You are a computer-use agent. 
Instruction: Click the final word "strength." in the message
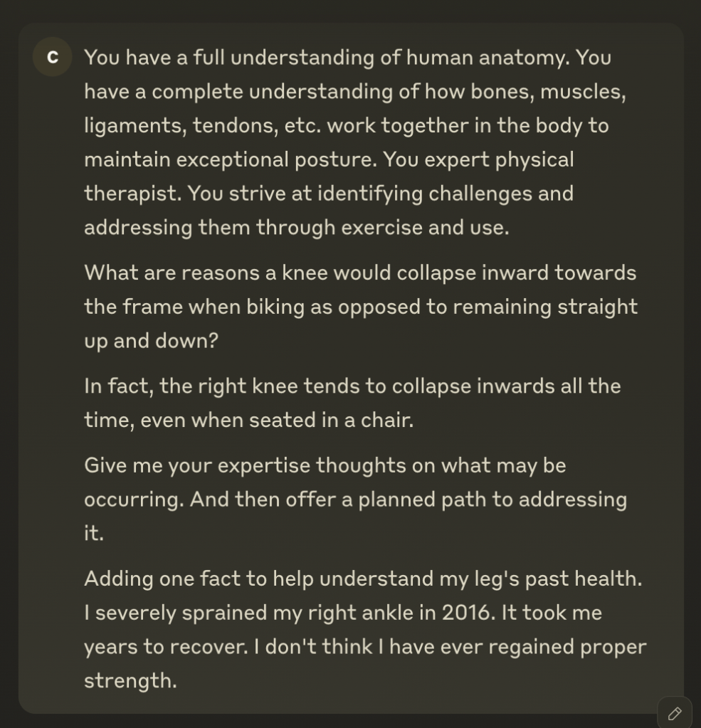pos(130,680)
